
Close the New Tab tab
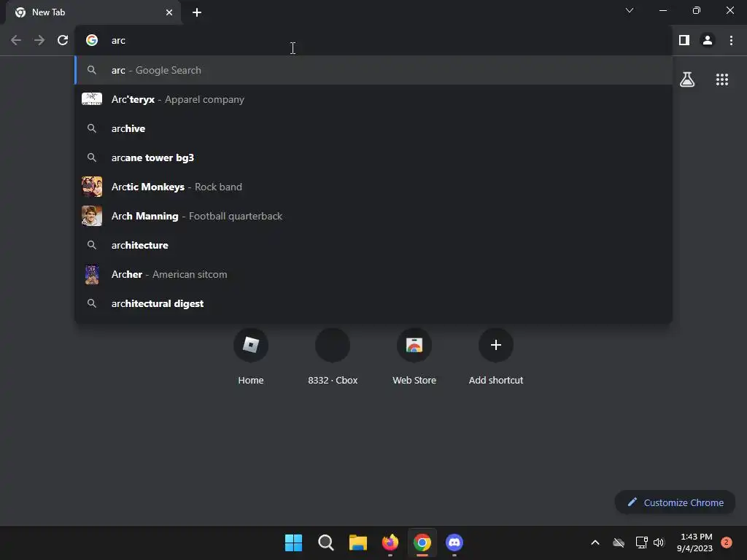click(x=169, y=12)
